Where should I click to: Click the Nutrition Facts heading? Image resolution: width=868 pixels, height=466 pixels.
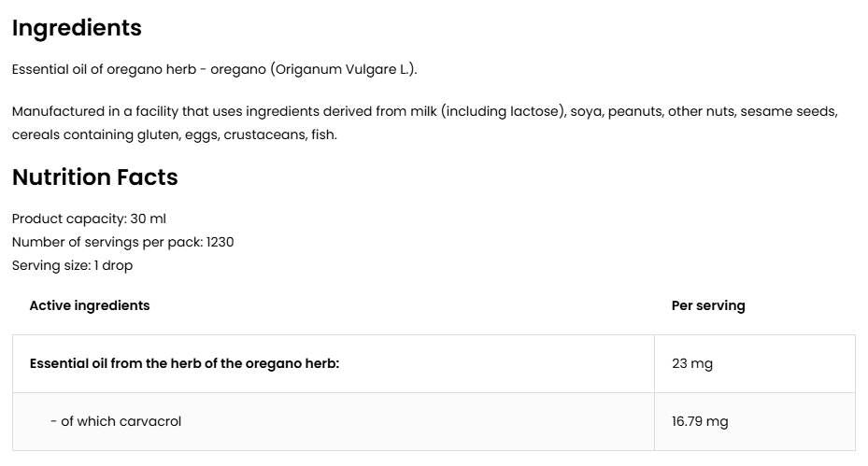[x=94, y=177]
